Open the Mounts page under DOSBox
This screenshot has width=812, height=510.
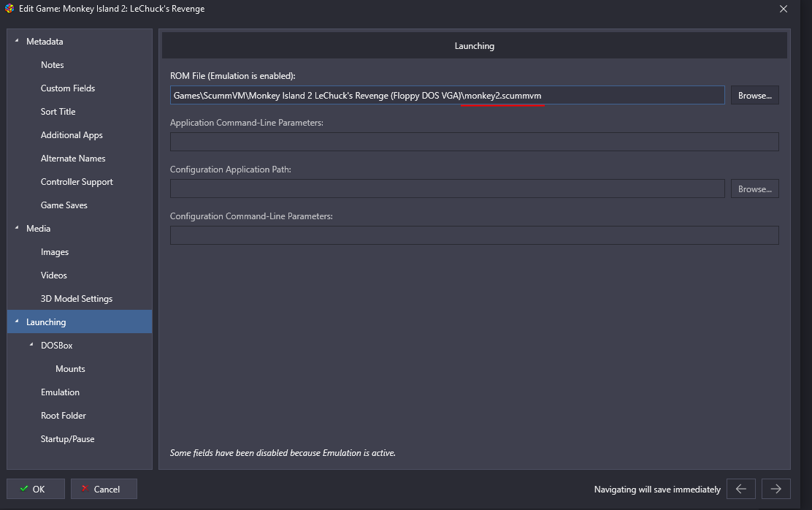click(70, 369)
